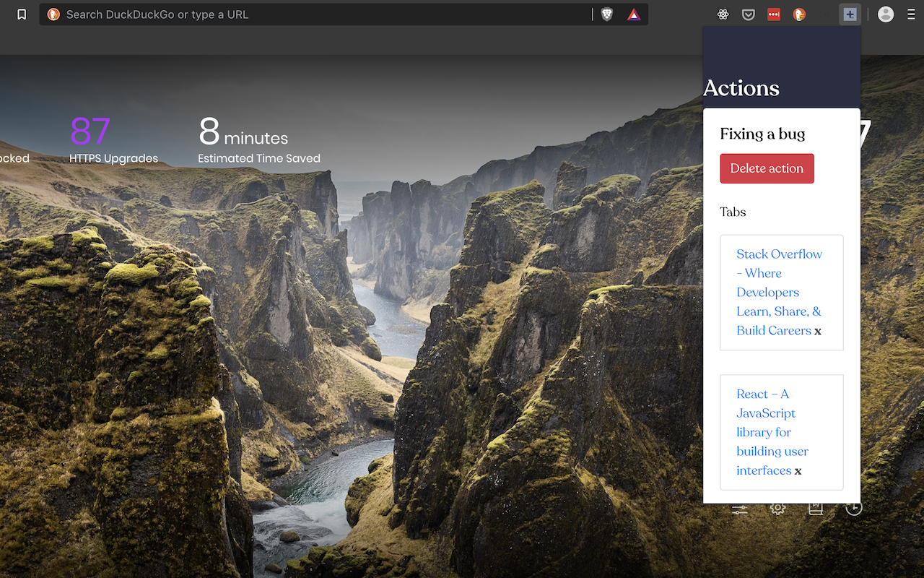Screen dimensions: 924x578
Task: Open the red LastPass extension icon
Action: pos(774,14)
